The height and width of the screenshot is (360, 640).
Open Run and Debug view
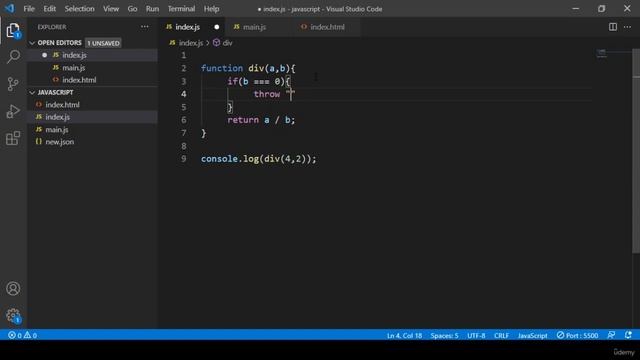pos(13,111)
